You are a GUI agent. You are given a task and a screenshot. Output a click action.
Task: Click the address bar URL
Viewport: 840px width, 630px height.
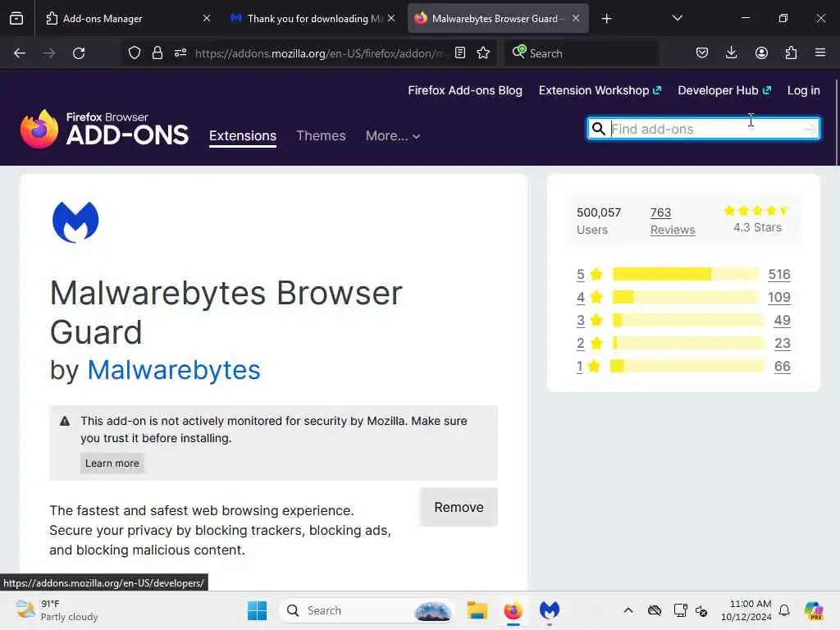point(319,53)
